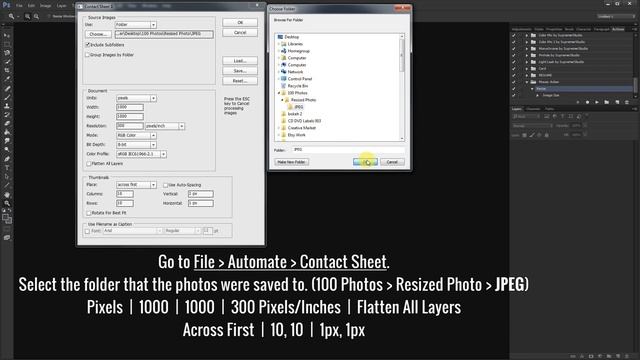Stop recording in Actions panel

pyautogui.click(x=578, y=102)
